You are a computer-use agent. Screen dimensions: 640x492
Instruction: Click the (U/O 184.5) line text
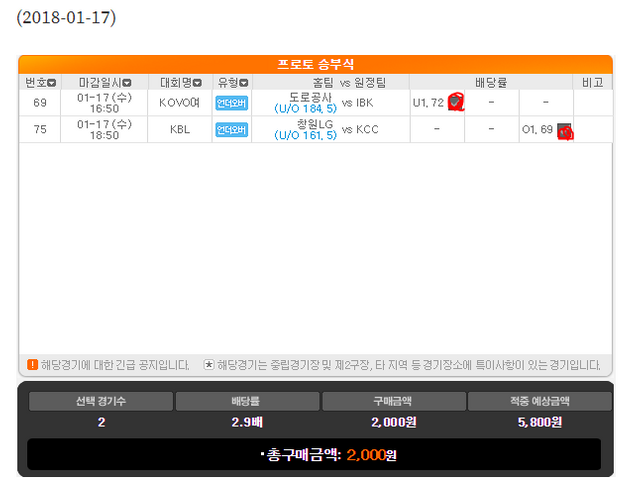tap(306, 109)
